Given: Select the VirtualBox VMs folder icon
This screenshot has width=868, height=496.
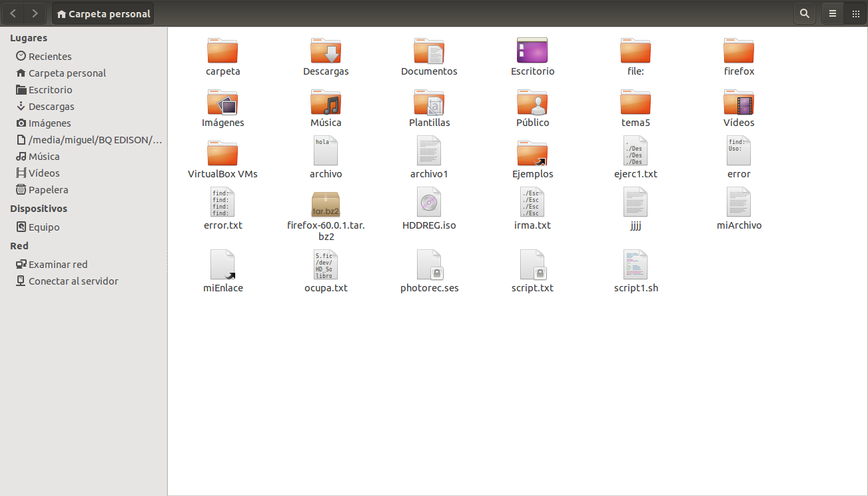Looking at the screenshot, I should point(222,153).
